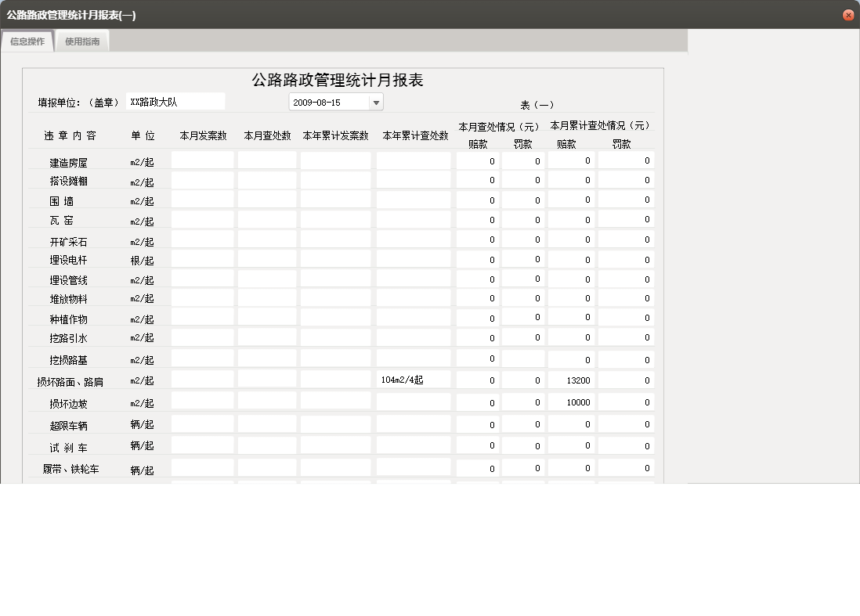This screenshot has width=860, height=616.
Task: Click 堆放物料 row's 本月发案数 cell
Action: tap(201, 297)
